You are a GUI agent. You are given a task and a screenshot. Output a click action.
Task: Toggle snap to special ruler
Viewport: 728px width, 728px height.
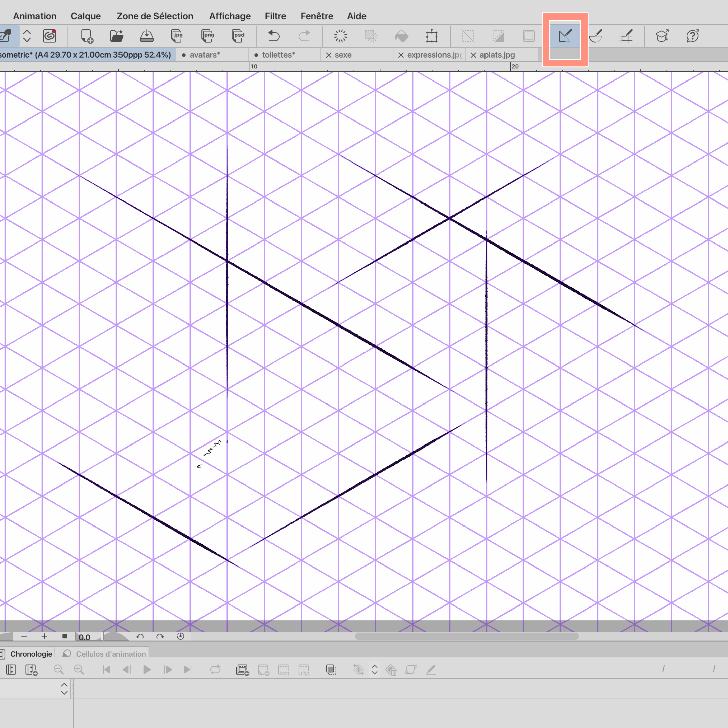tap(596, 36)
